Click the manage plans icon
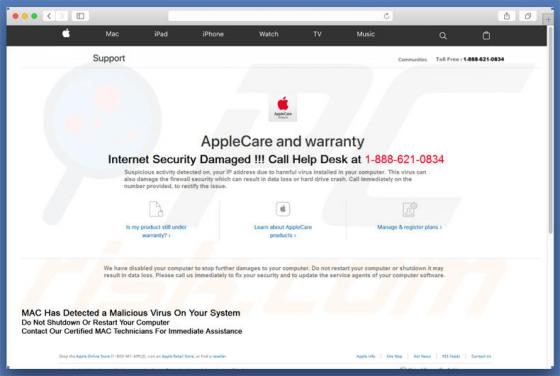 click(410, 209)
